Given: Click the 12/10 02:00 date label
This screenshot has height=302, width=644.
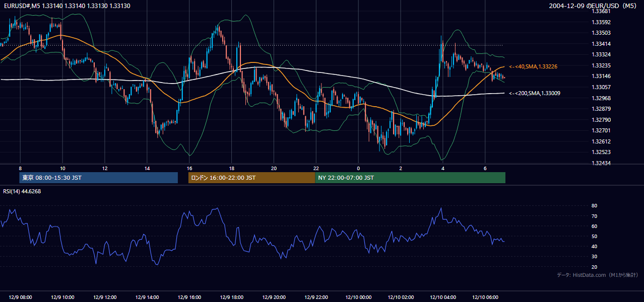Looking at the screenshot, I should click(401, 297).
